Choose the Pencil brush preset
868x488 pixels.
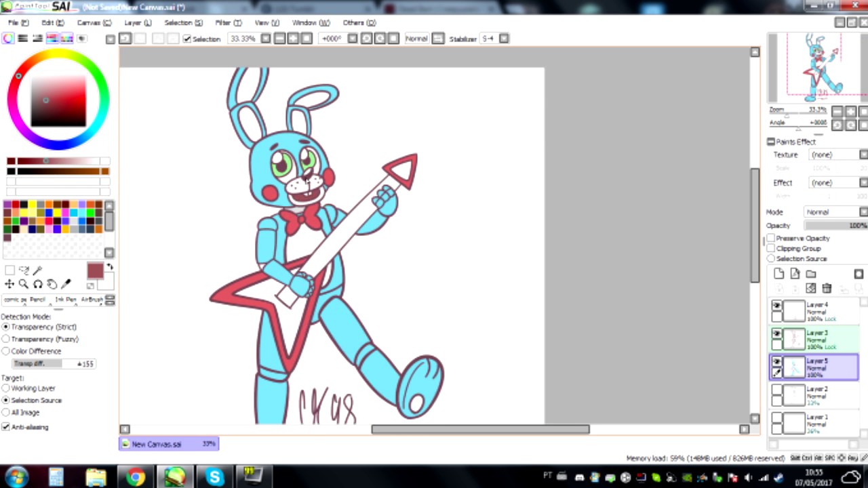pyautogui.click(x=37, y=300)
